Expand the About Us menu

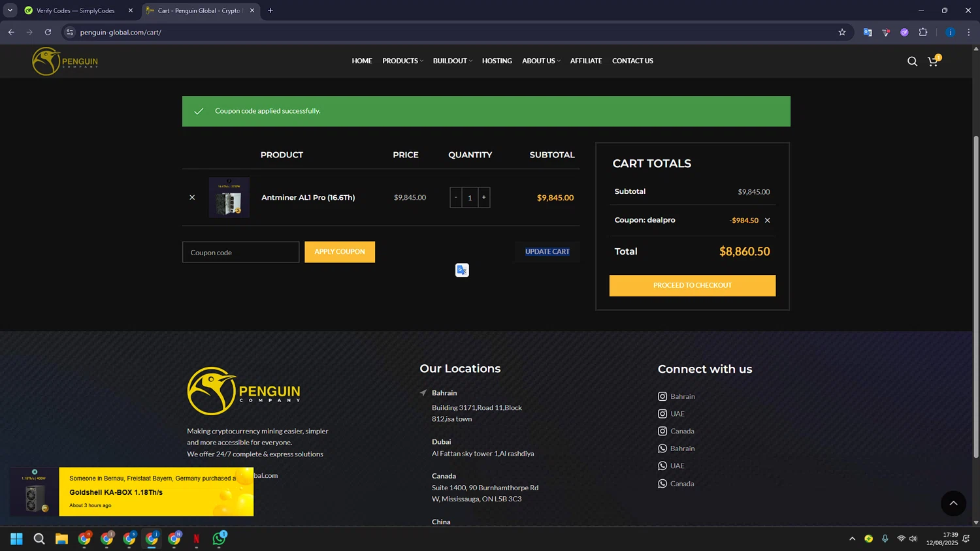541,61
